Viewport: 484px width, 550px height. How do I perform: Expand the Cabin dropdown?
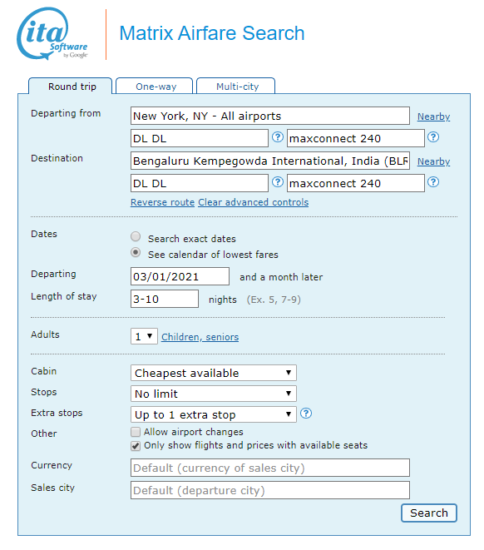click(x=213, y=373)
